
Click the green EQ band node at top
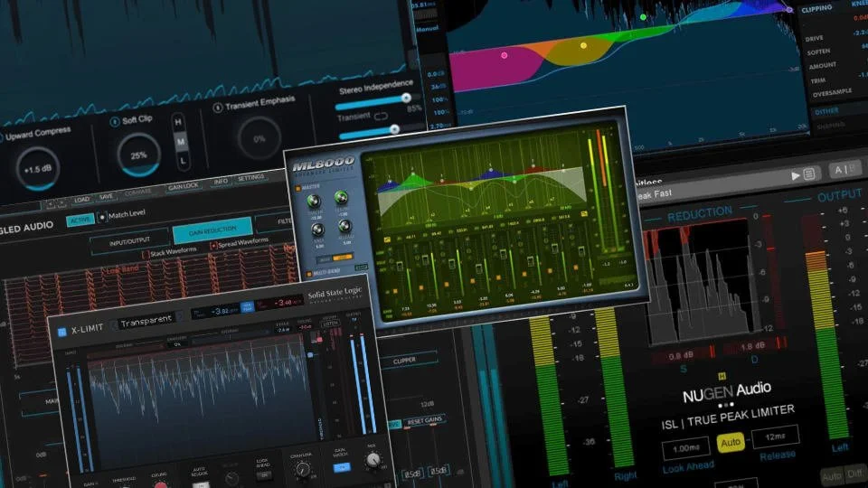coord(643,17)
